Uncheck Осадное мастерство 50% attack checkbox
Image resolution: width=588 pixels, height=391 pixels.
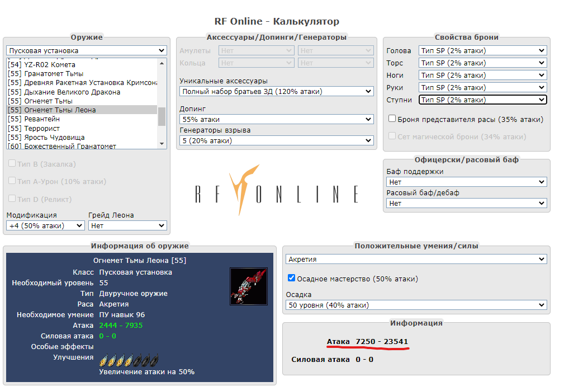291,278
